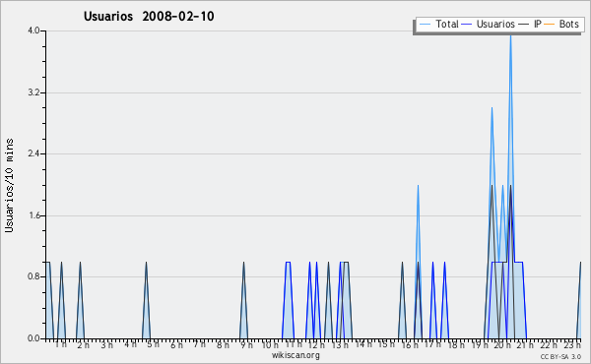Click the '12 h' x-axis label
Viewport: 591px width, 364px height.
pyautogui.click(x=316, y=344)
